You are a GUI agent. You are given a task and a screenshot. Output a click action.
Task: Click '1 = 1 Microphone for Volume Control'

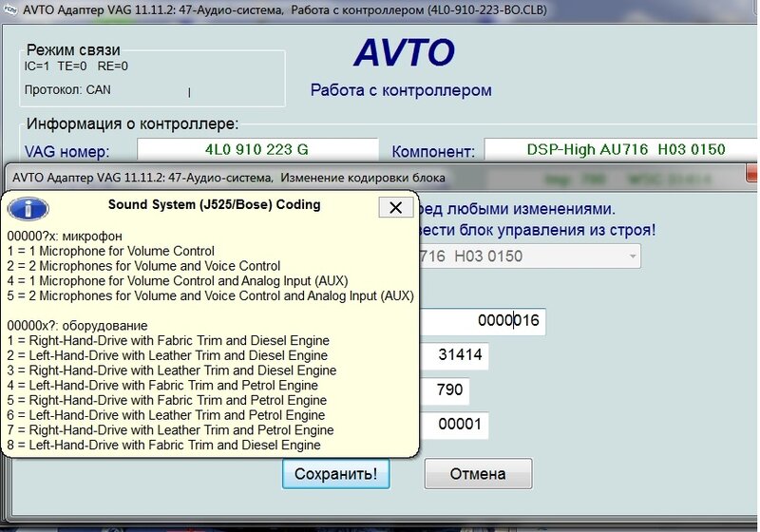point(110,251)
